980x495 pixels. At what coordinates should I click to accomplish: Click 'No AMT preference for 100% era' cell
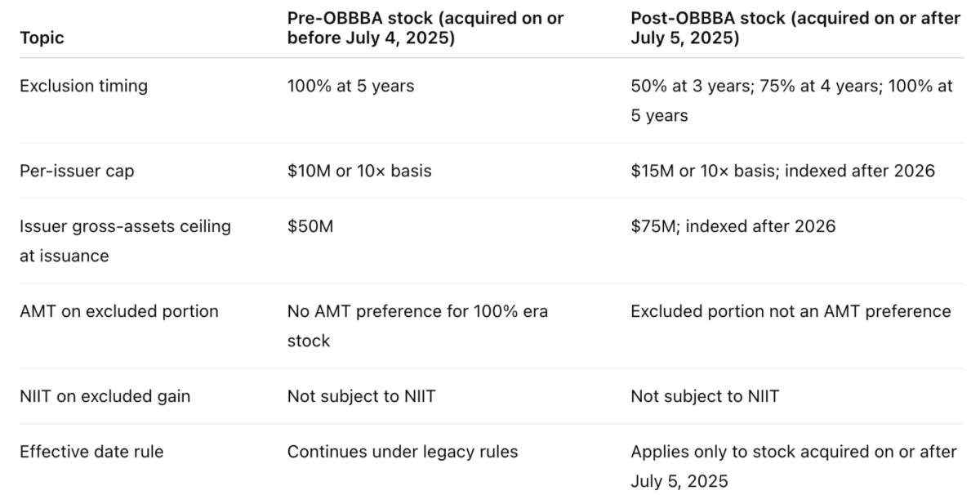click(416, 325)
